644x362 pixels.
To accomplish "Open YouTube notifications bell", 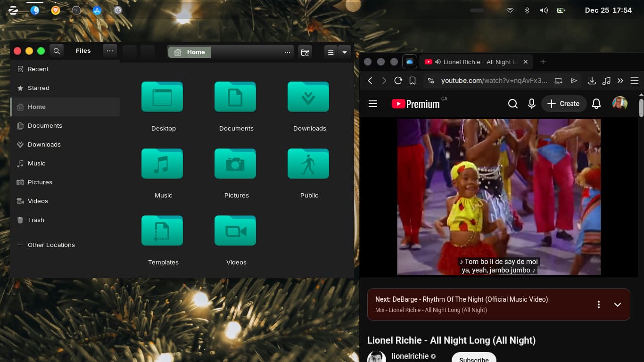I will (596, 104).
